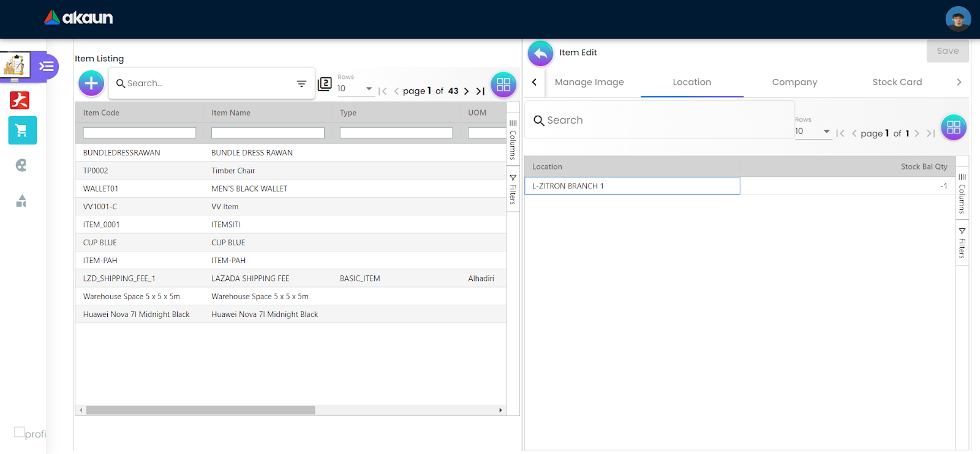Click the grid view icon in Item Listing
Viewport: 980px width, 454px height.
click(x=503, y=84)
